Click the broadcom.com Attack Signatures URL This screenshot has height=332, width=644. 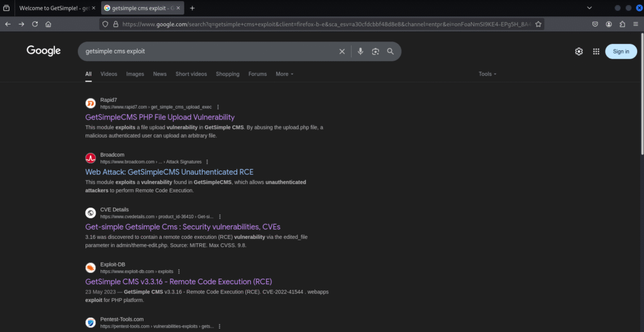[151, 162]
